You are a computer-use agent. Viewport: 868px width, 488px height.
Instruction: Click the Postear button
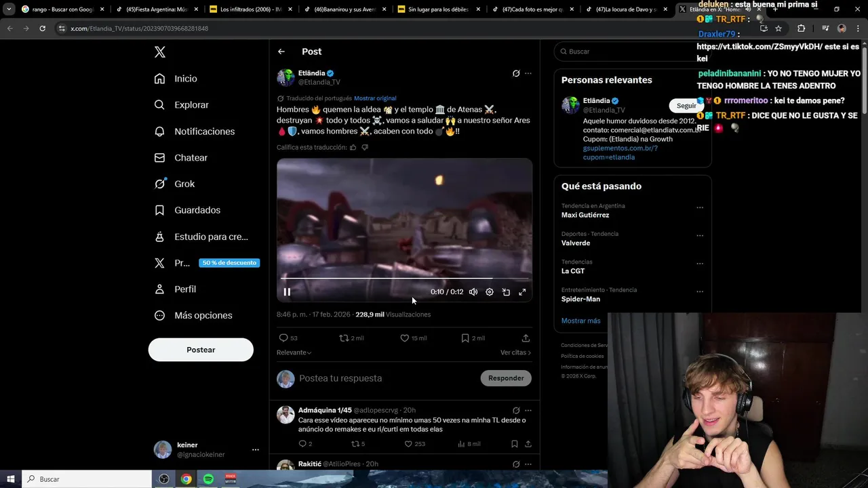pyautogui.click(x=201, y=350)
